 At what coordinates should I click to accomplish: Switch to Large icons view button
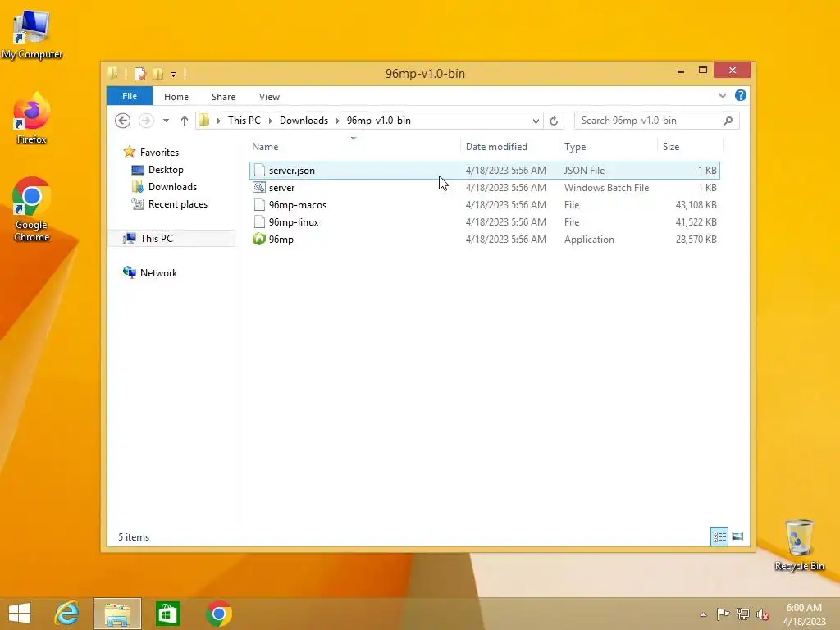point(737,536)
